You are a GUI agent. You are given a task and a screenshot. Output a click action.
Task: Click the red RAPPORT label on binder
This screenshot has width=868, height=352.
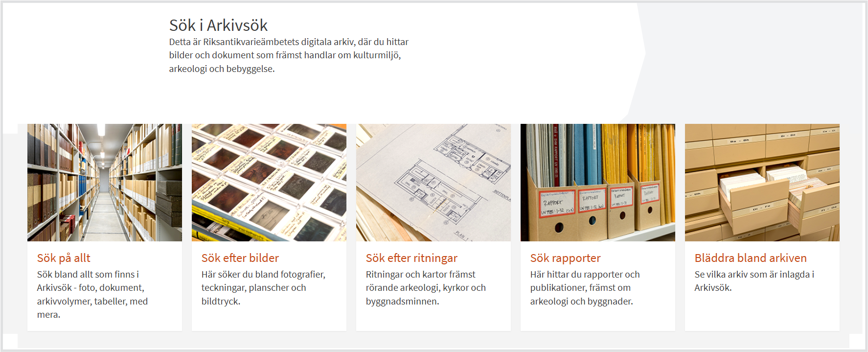pyautogui.click(x=557, y=202)
